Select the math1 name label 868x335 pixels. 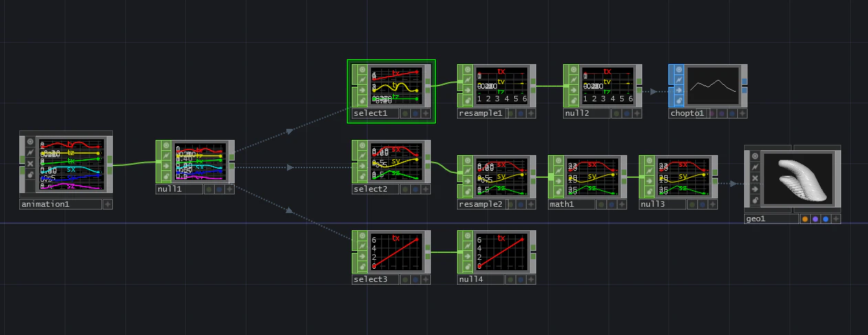pyautogui.click(x=571, y=204)
